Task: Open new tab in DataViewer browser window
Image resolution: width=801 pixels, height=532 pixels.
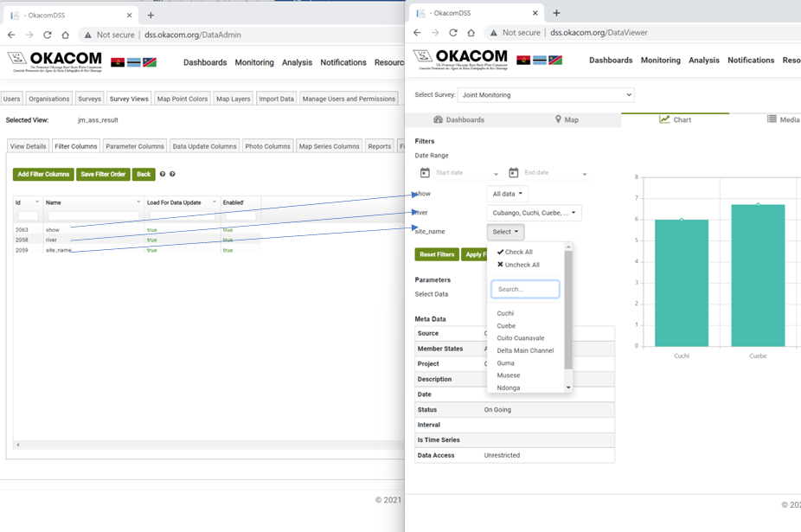Action: coord(556,13)
